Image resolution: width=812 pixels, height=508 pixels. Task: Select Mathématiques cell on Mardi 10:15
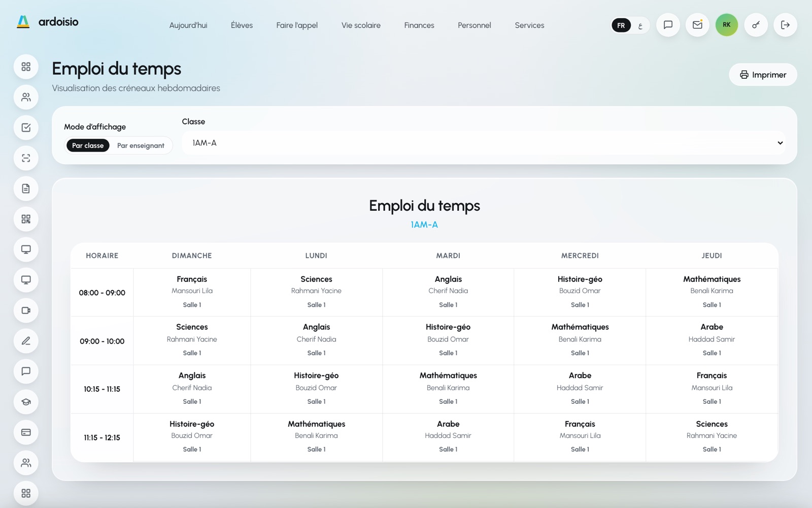448,389
